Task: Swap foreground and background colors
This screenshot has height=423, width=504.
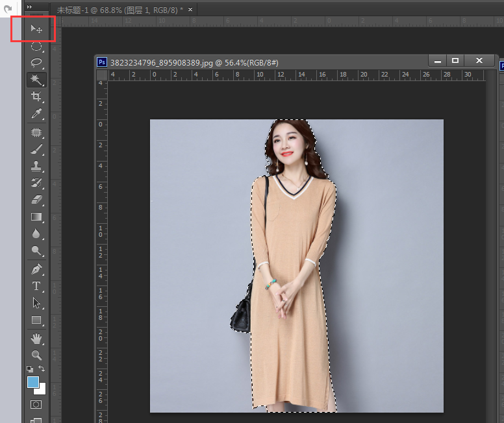Action: (42, 369)
